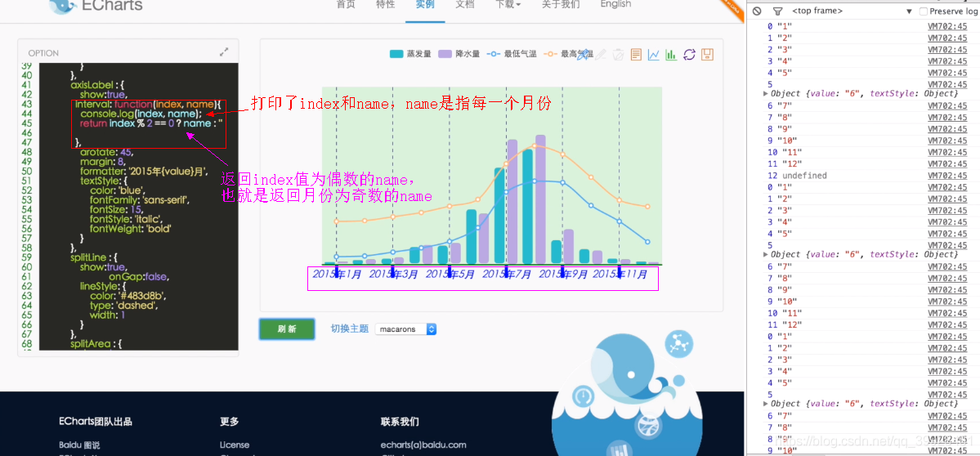Expand the OPTION panel to fullscreen
Image resolution: width=980 pixels, height=456 pixels.
tap(224, 52)
